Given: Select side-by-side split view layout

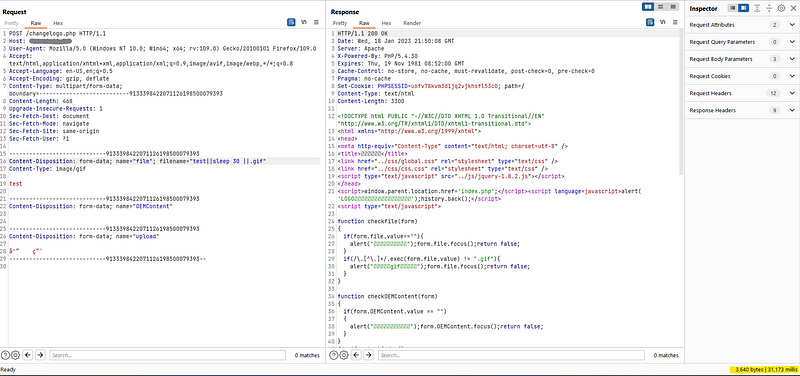Looking at the screenshot, I should (648, 6).
